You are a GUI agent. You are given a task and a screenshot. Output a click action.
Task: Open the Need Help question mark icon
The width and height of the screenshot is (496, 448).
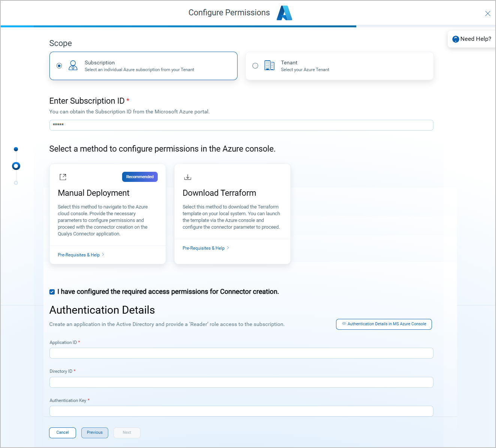456,39
